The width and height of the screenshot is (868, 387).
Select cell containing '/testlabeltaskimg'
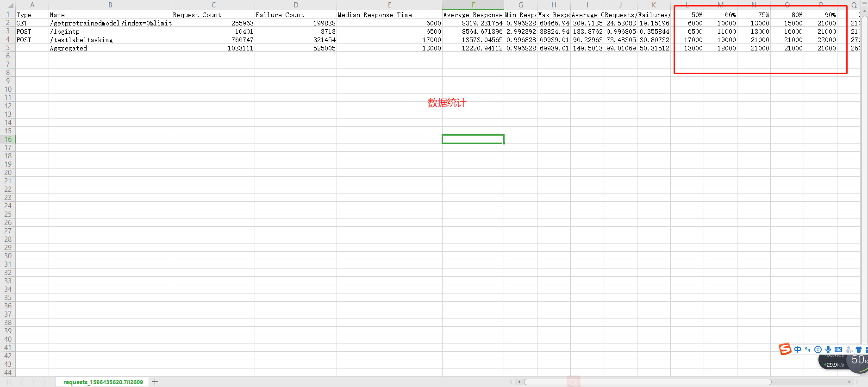[x=110, y=40]
